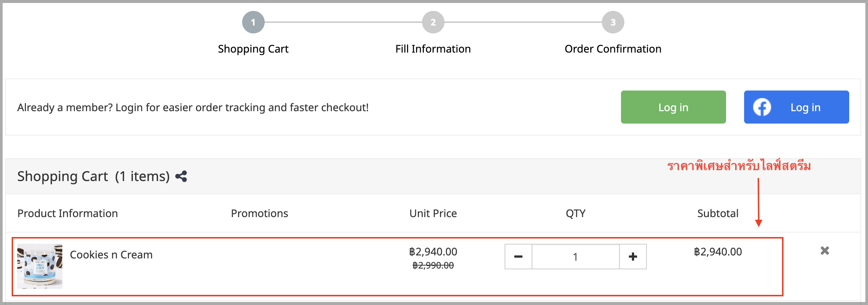Select step 2 circle indicator
Image resolution: width=868 pixels, height=305 pixels.
click(x=433, y=22)
